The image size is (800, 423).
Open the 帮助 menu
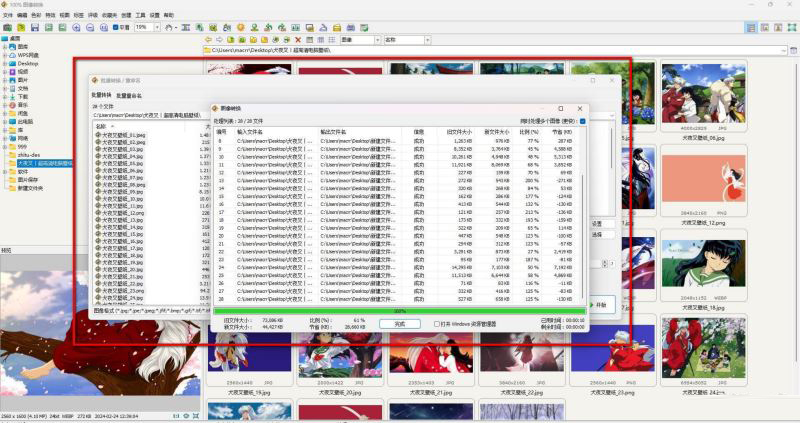click(169, 15)
